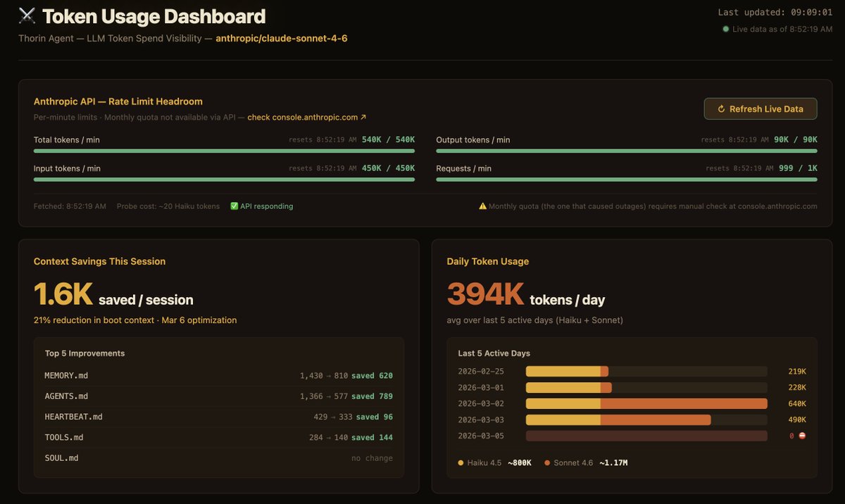845x504 pixels.
Task: Click the Probe cost: ~20 Haiku tokens label
Action: (x=168, y=206)
